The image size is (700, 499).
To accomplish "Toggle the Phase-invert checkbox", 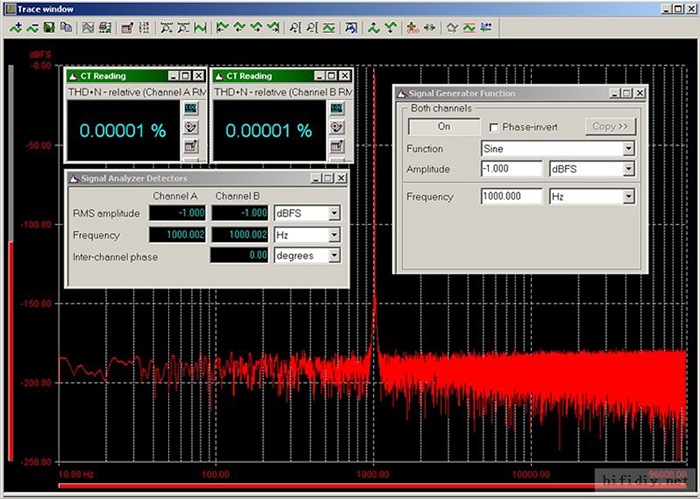I will (494, 128).
